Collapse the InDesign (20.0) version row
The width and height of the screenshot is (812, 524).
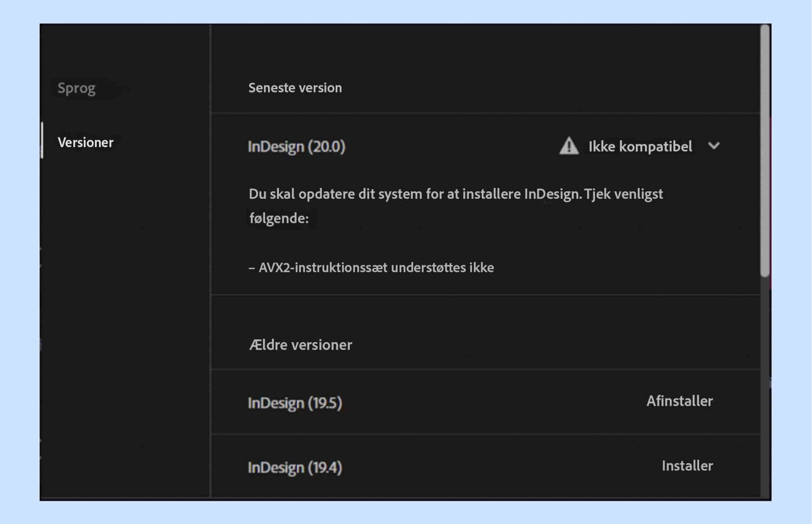coord(296,147)
